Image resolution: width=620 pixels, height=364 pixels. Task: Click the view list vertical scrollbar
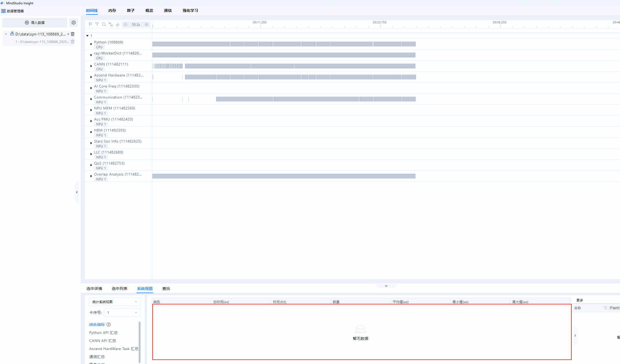pyautogui.click(x=139, y=343)
